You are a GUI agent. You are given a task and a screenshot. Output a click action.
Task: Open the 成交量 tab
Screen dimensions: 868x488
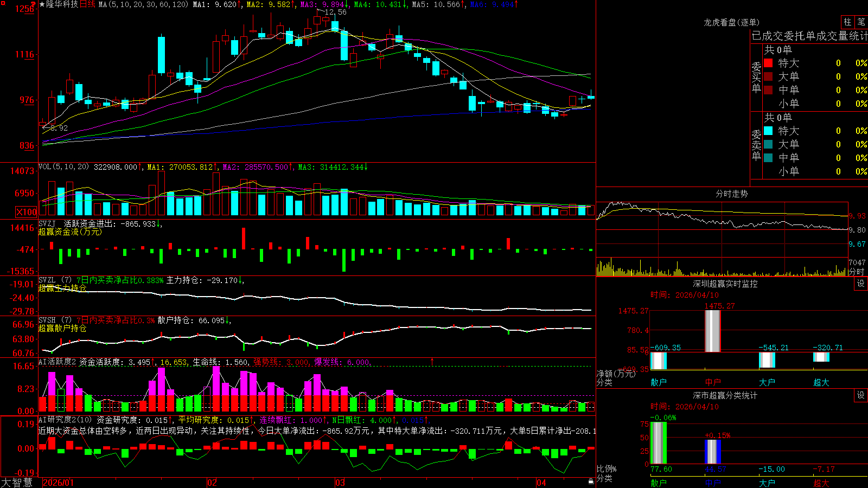point(832,36)
